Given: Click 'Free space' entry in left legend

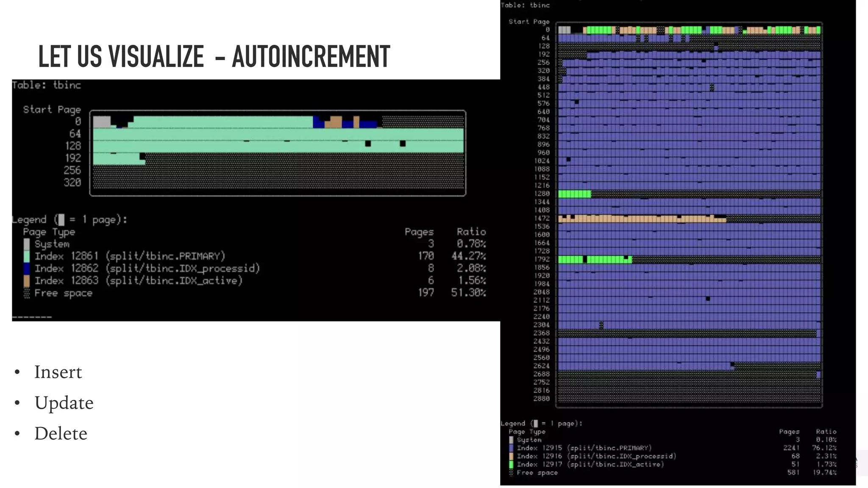Looking at the screenshot, I should point(64,293).
